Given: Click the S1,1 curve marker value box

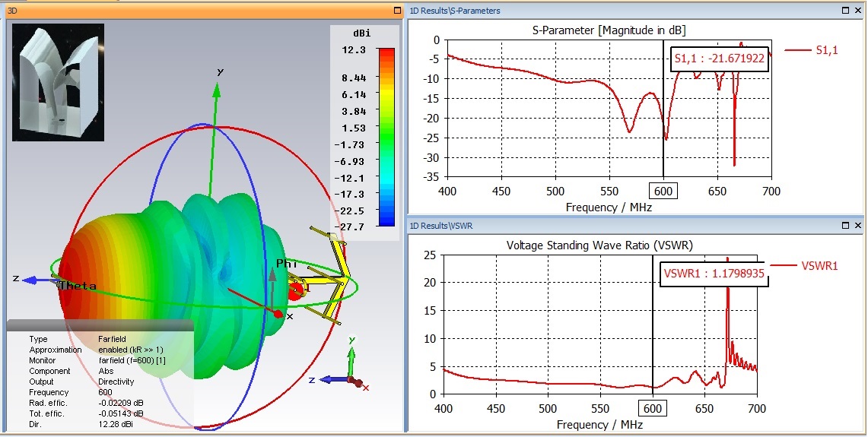Looking at the screenshot, I should [x=720, y=59].
